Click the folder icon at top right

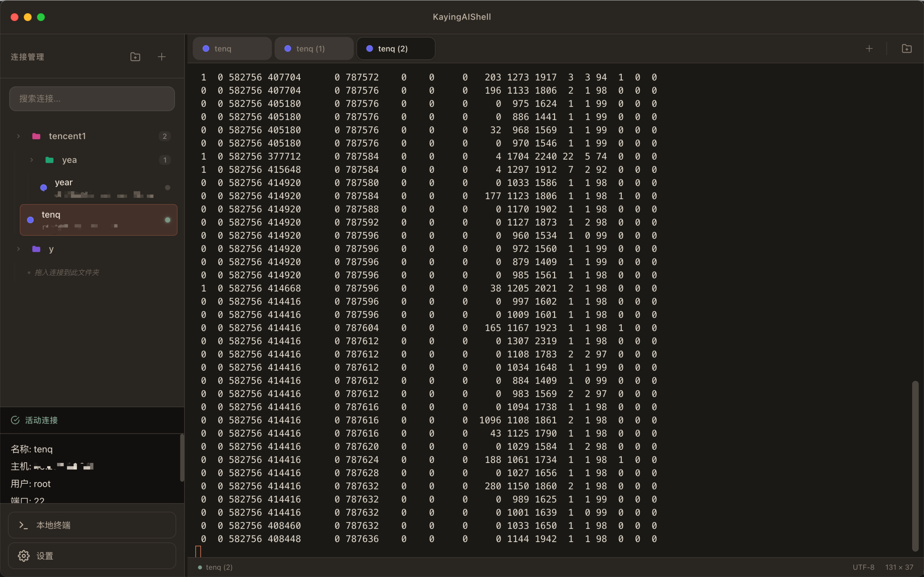click(906, 48)
